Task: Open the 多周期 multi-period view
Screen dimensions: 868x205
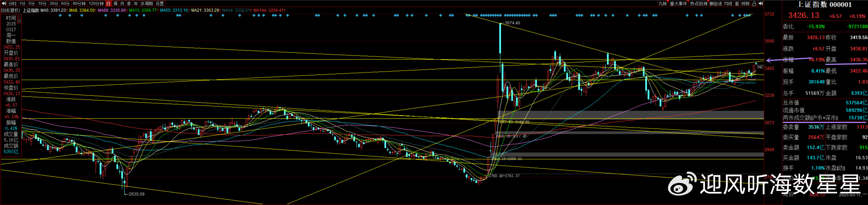Action: click(x=147, y=3)
